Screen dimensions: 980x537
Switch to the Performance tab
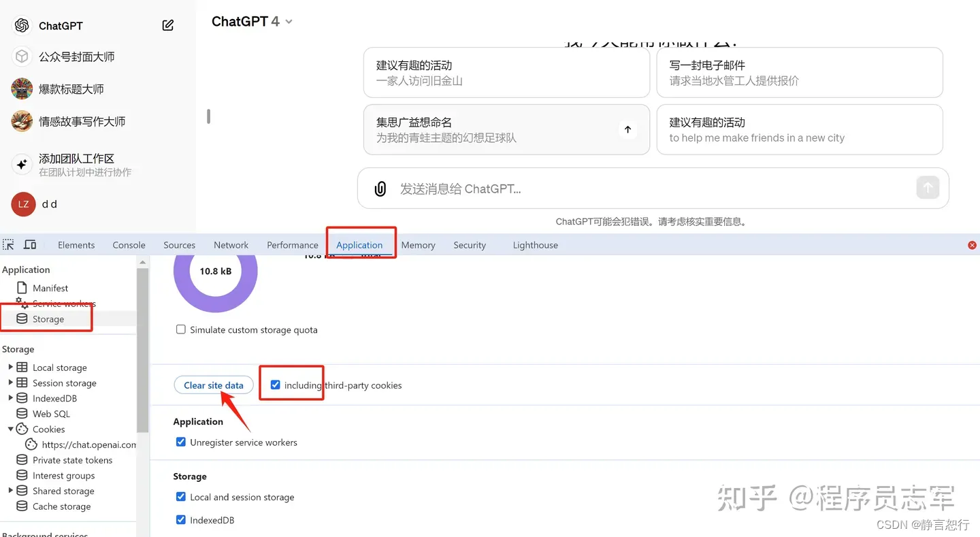[292, 245]
